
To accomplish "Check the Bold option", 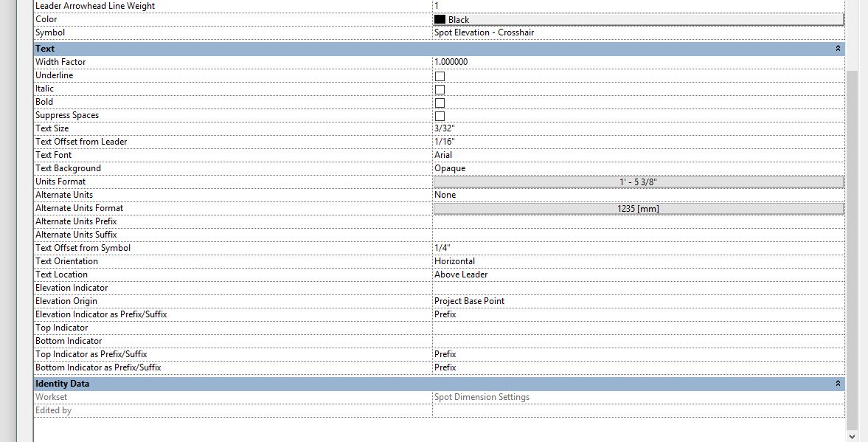I will click(440, 103).
